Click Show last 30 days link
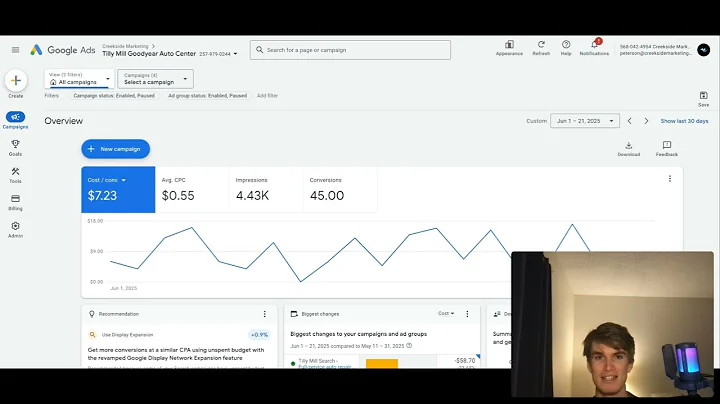 click(x=684, y=121)
